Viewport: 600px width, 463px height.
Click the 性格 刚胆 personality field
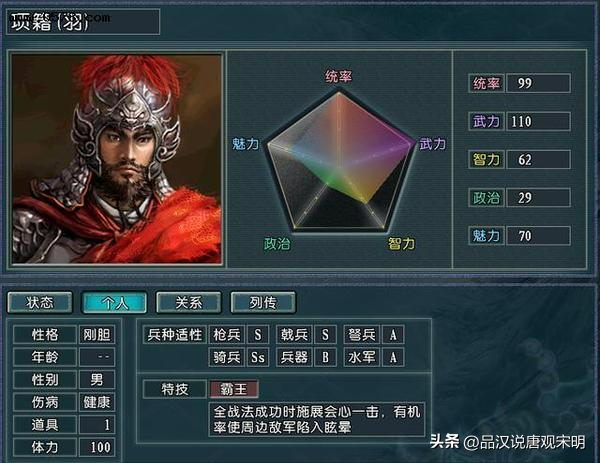[x=97, y=335]
